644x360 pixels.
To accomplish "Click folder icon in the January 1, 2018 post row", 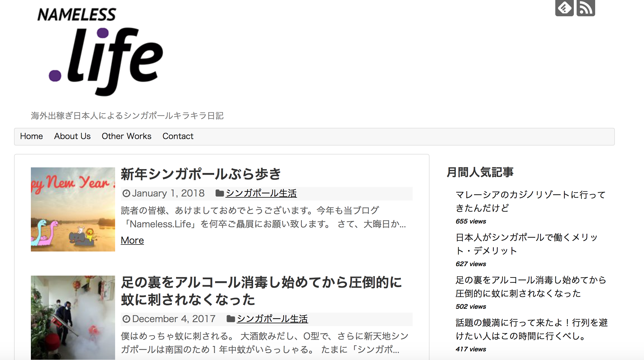I will [x=220, y=193].
